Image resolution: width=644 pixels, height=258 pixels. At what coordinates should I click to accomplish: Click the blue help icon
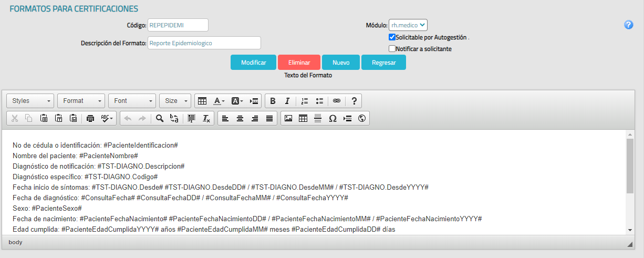(628, 25)
